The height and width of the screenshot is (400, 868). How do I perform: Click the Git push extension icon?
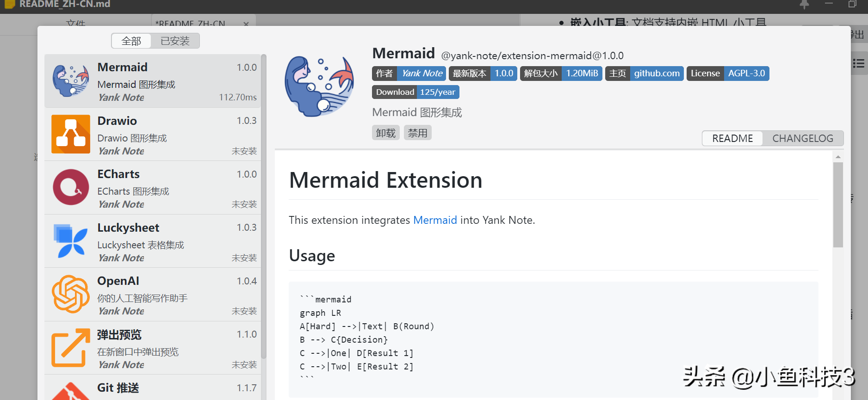(71, 392)
